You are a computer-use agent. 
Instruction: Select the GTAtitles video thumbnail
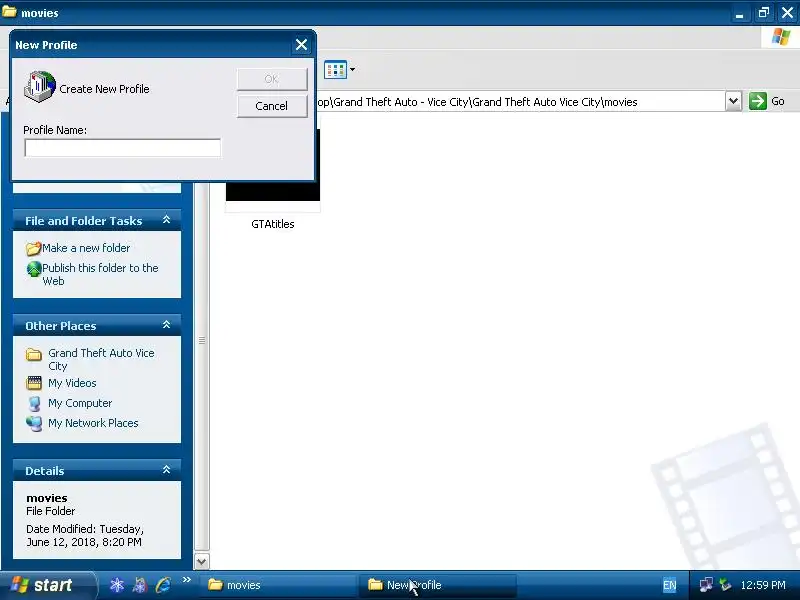tap(273, 171)
